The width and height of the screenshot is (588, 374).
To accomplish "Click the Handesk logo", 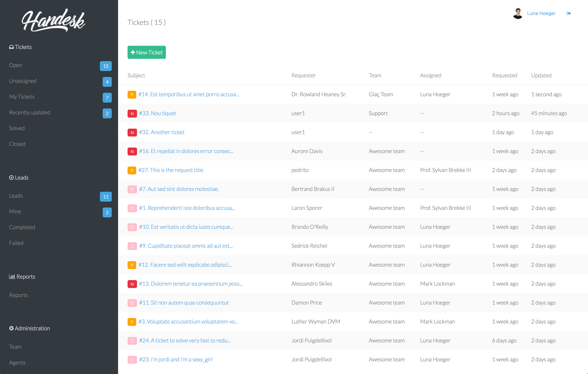I will tap(54, 21).
